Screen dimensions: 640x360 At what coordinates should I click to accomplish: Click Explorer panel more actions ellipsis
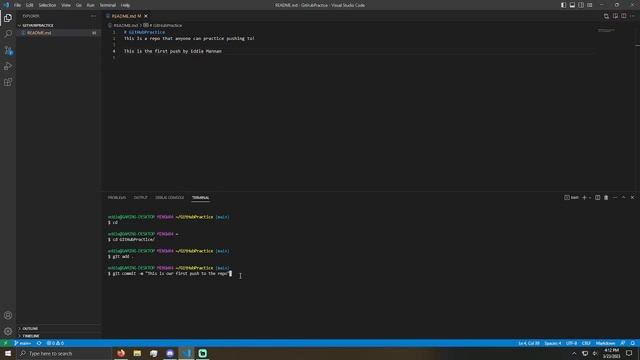point(93,16)
